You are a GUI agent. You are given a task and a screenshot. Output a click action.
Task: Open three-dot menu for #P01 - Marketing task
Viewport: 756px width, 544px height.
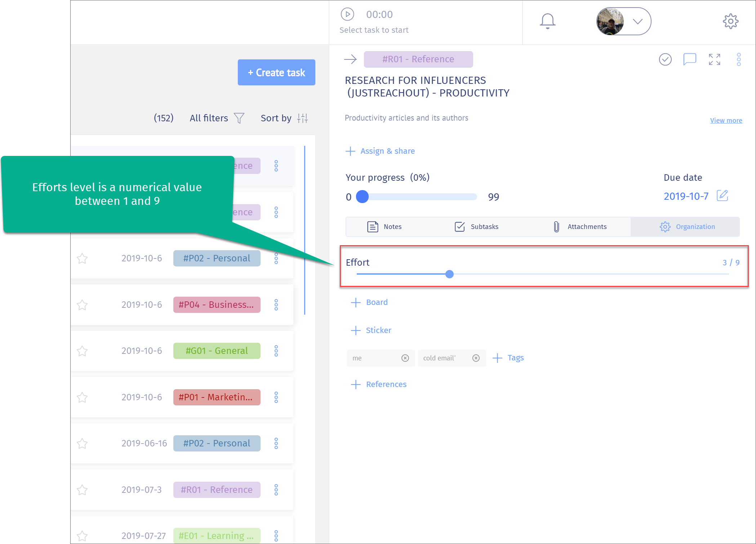point(276,397)
